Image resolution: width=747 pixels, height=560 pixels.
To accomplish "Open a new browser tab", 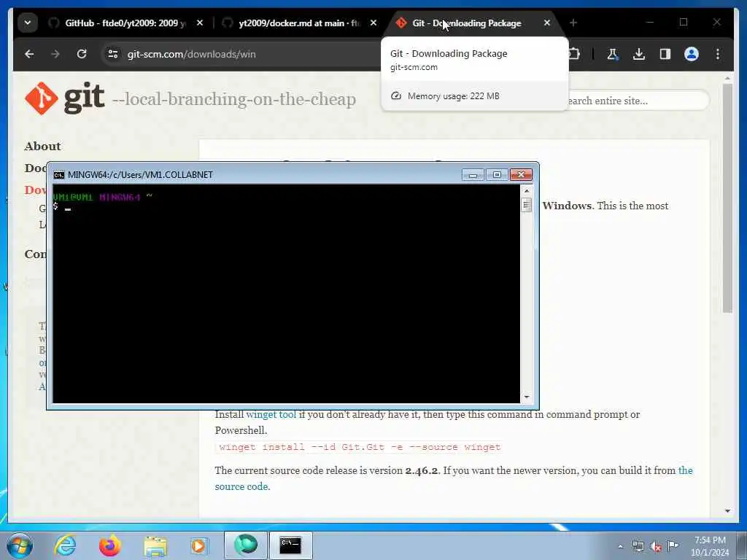I will tap(573, 23).
